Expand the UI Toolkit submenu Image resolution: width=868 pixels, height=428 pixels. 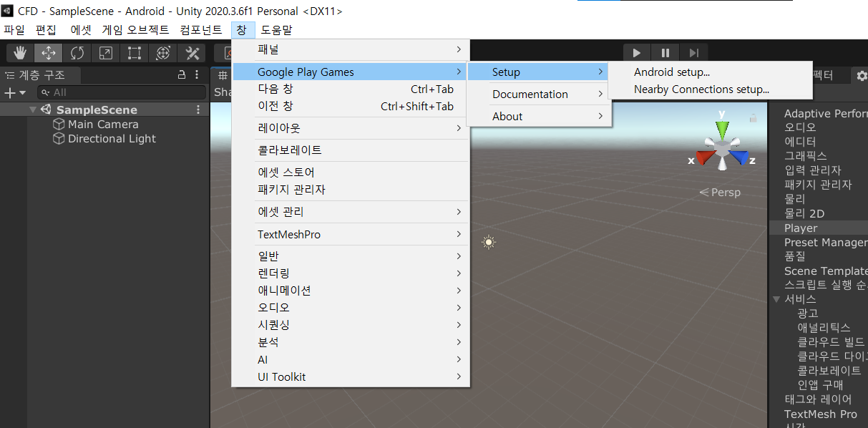pos(351,376)
